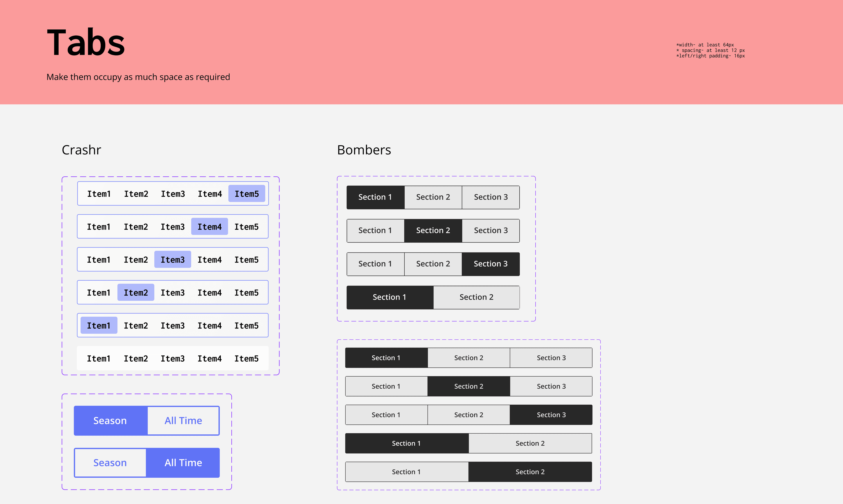Screen dimensions: 843x504
Task: Click the outlined Season segment
Action: pyautogui.click(x=110, y=463)
